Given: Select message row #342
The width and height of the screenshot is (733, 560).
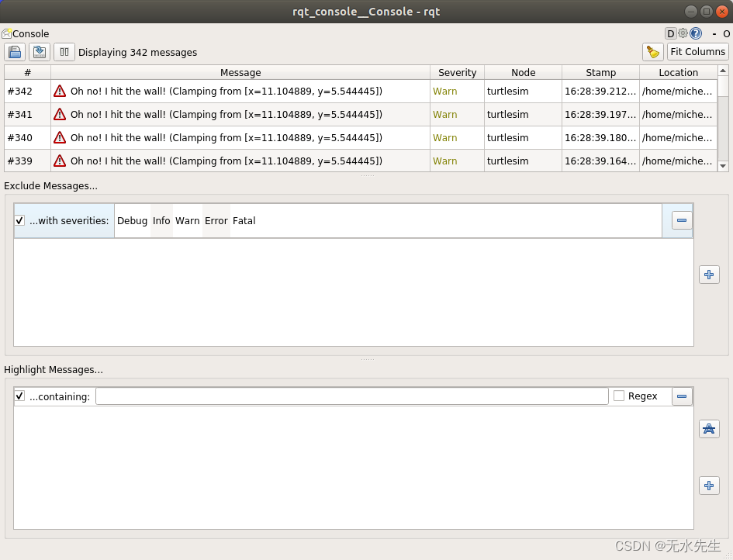Looking at the screenshot, I should coord(361,92).
